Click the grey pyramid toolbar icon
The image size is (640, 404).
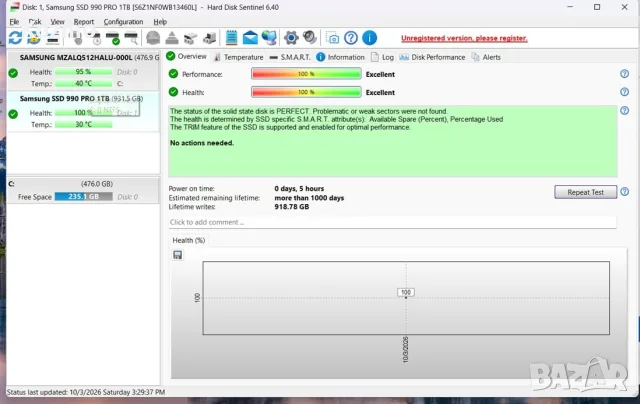click(172, 38)
